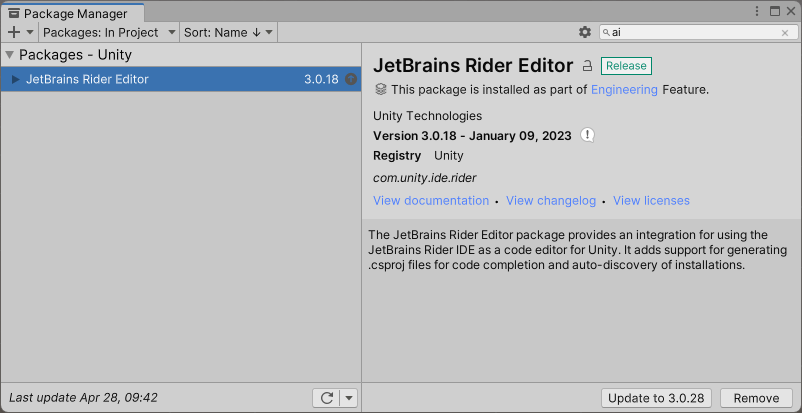Viewport: 802px width, 413px height.
Task: Collapse the Packages - Unity group
Action: click(x=10, y=55)
